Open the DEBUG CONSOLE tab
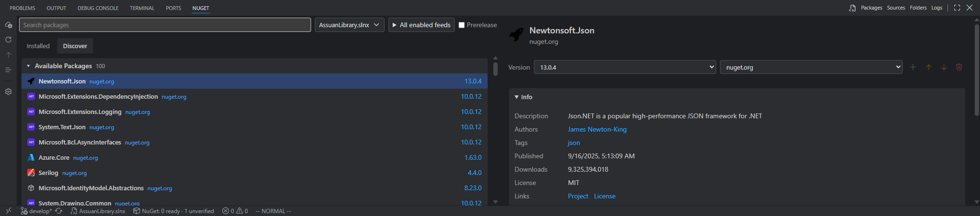The width and height of the screenshot is (980, 216). pos(98,8)
